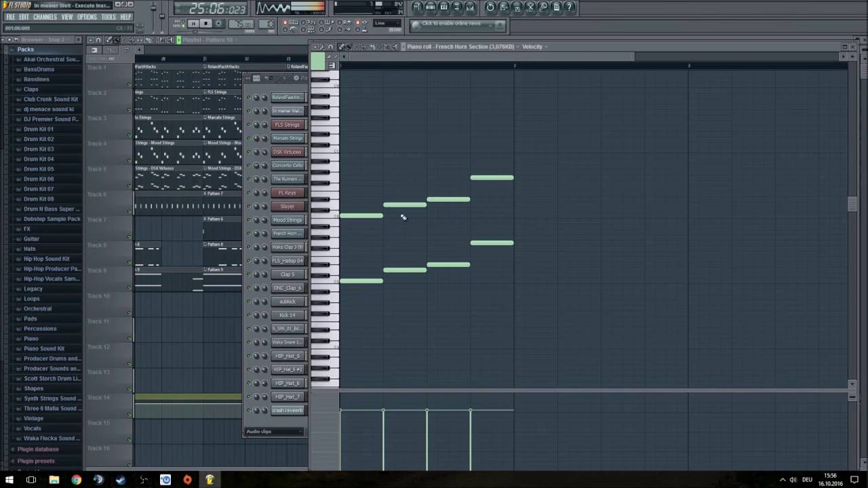The width and height of the screenshot is (868, 488).
Task: Open the Audio clips channel filter dropdown
Action: pos(274,432)
